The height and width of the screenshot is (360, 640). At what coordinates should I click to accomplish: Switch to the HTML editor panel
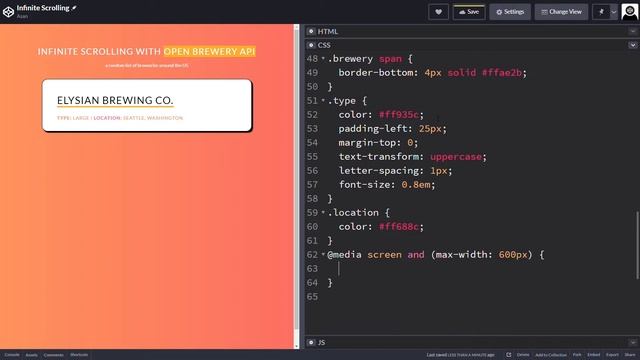[328, 31]
